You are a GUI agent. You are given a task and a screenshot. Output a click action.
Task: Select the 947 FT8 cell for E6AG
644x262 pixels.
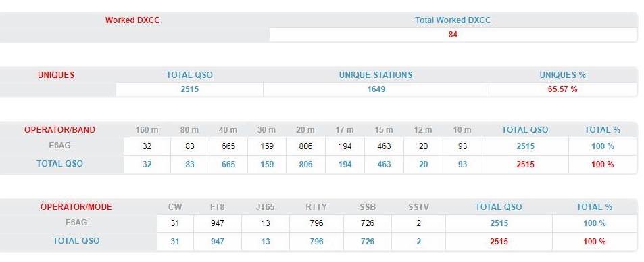(x=218, y=223)
